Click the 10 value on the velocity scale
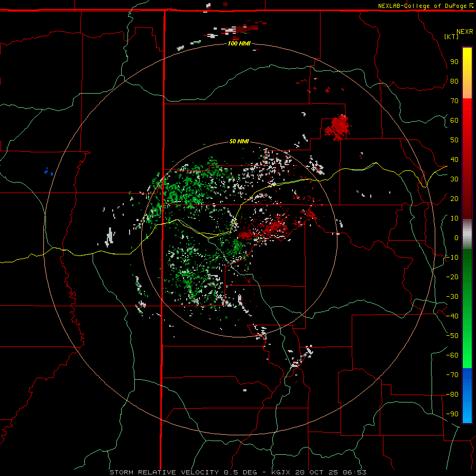Image resolution: width=476 pixels, height=476 pixels. click(x=454, y=218)
